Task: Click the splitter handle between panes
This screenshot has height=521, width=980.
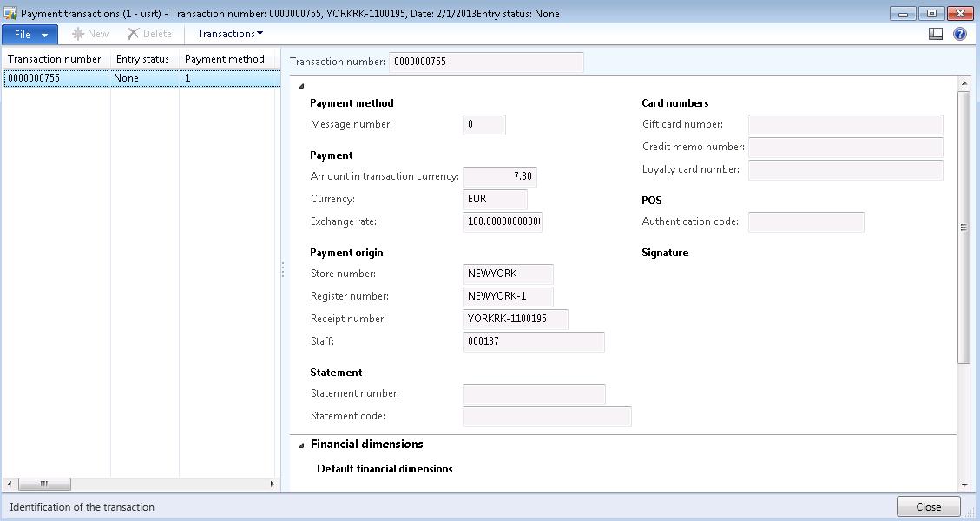Action: tap(282, 269)
